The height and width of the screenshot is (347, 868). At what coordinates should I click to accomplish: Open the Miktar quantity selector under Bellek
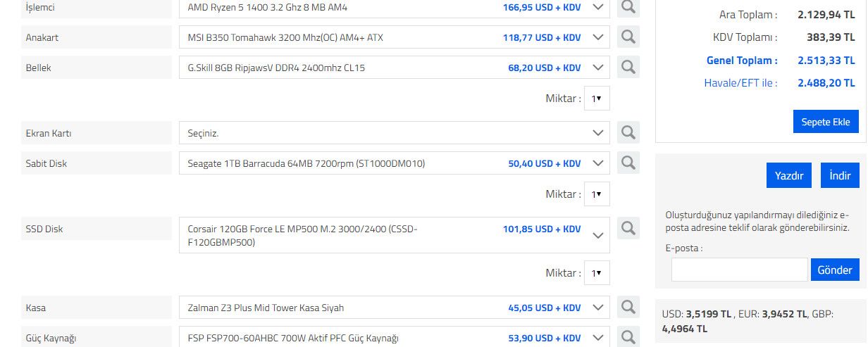(597, 99)
